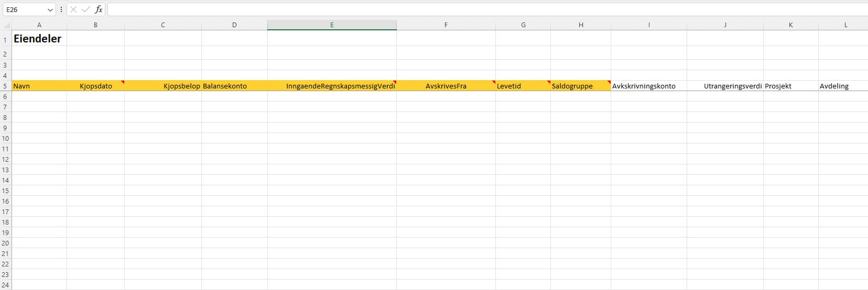
Task: Select the Avskrivningskonto header cell
Action: point(648,86)
